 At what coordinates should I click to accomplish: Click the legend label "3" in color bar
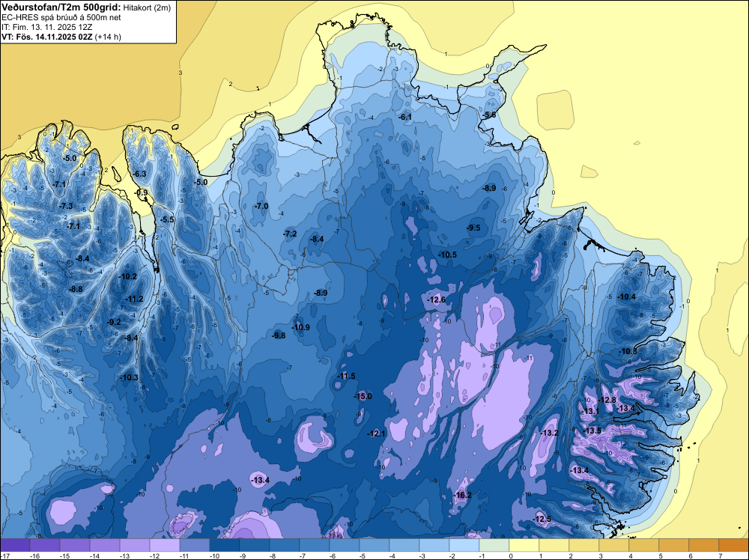pyautogui.click(x=601, y=556)
